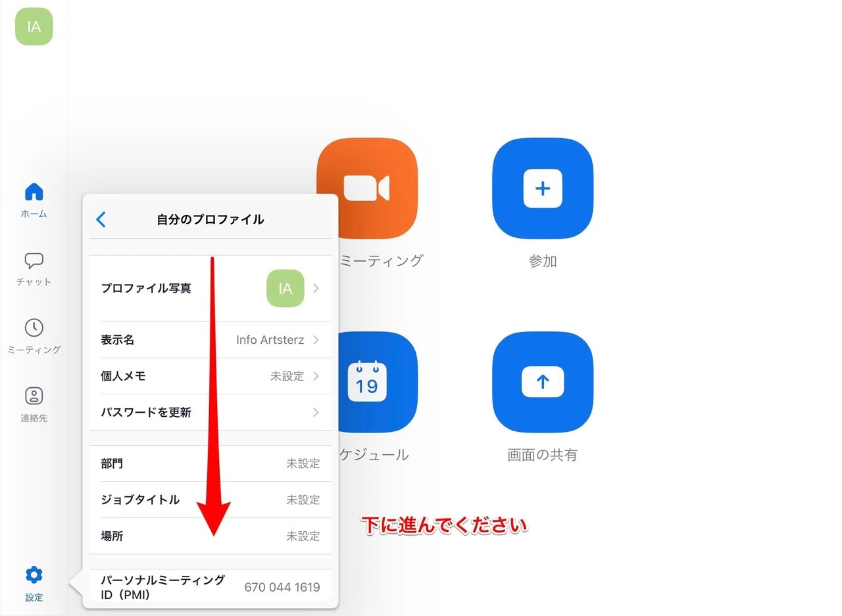The width and height of the screenshot is (842, 616).
Task: Tap the blue 参加 join icon
Action: [543, 188]
